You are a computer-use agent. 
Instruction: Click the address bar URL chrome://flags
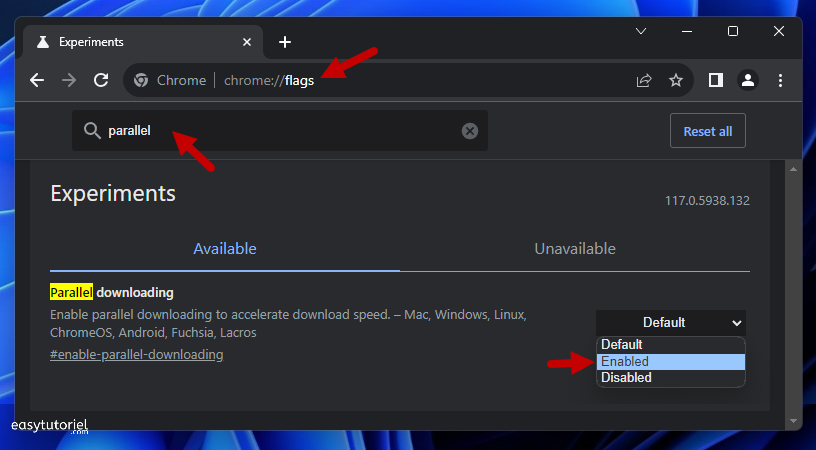tap(269, 81)
